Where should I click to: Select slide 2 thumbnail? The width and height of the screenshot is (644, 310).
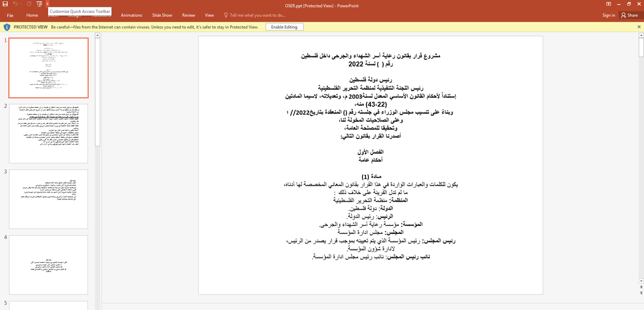coord(49,132)
